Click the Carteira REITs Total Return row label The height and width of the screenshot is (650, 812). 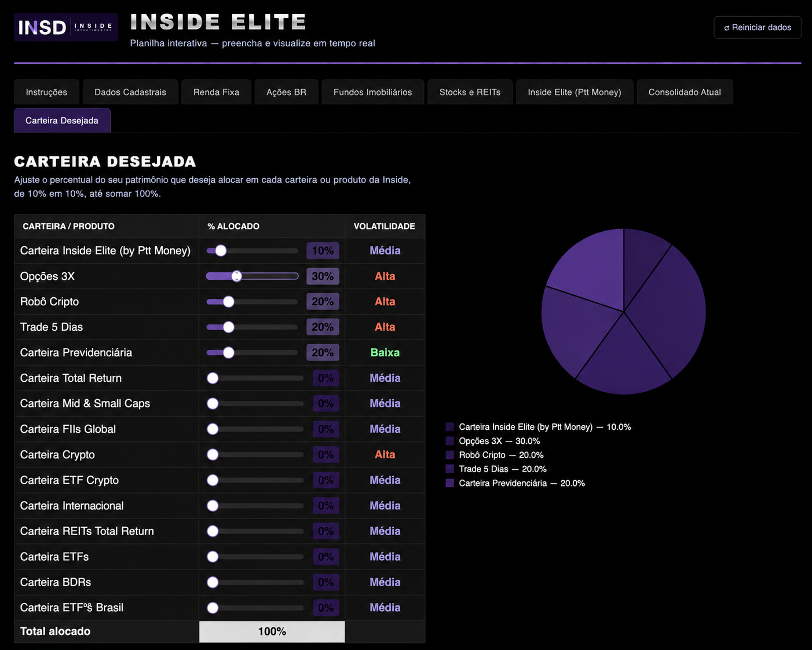[87, 531]
